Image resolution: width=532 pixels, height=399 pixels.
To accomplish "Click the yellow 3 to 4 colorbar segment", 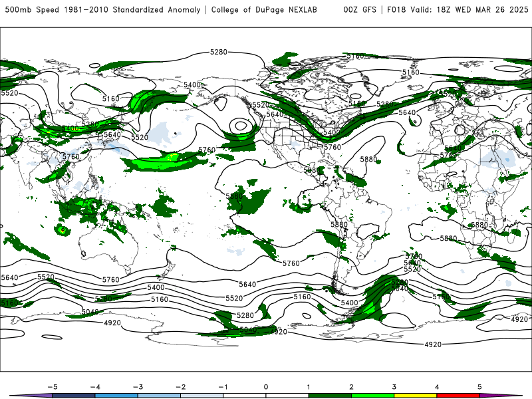I will coord(415,396).
